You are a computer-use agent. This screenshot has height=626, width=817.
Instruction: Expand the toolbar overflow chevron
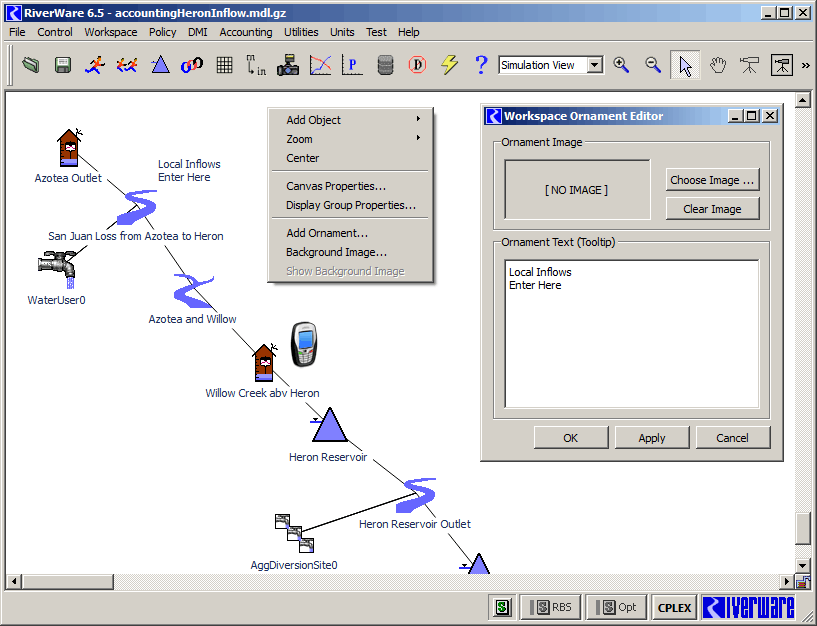click(x=806, y=66)
